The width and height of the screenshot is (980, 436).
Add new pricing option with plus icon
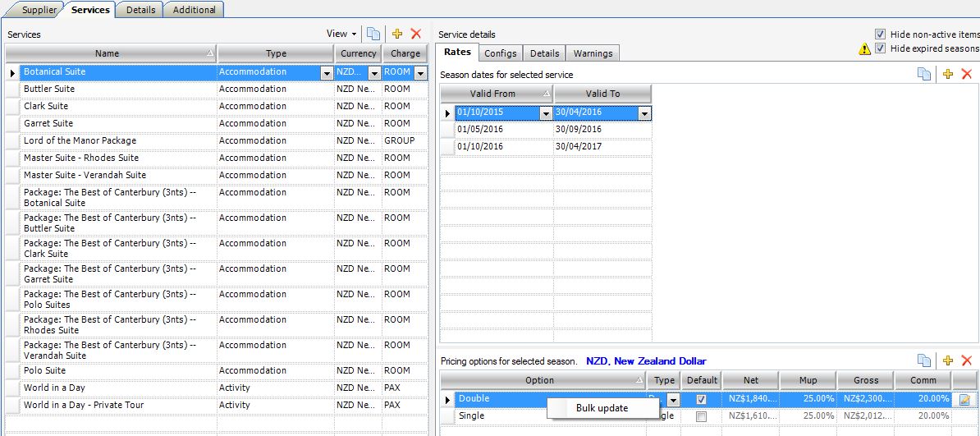[x=948, y=360]
